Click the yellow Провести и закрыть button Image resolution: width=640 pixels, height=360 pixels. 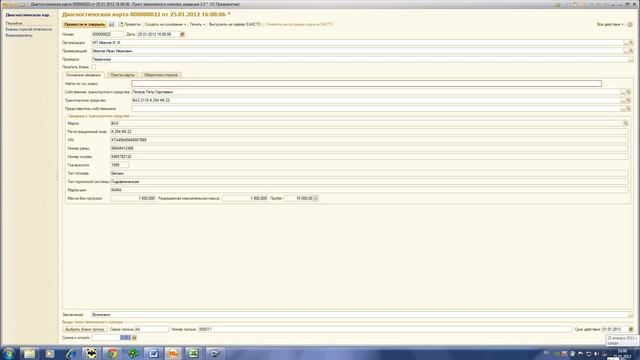(x=84, y=24)
